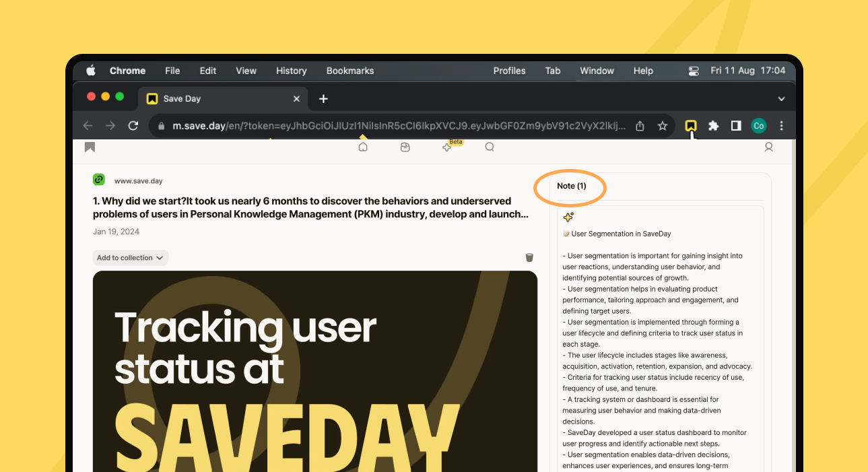The image size is (868, 472).
Task: Toggle the Chrome side panel
Action: (736, 126)
